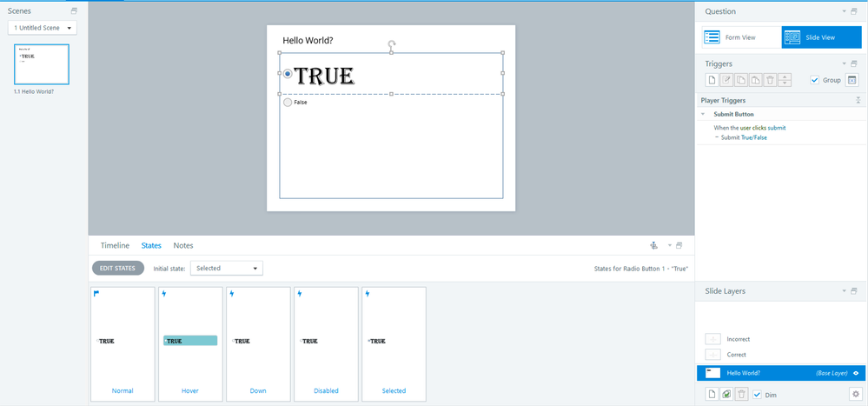868x406 pixels.
Task: Click lightning icon on Disabled state
Action: click(300, 294)
